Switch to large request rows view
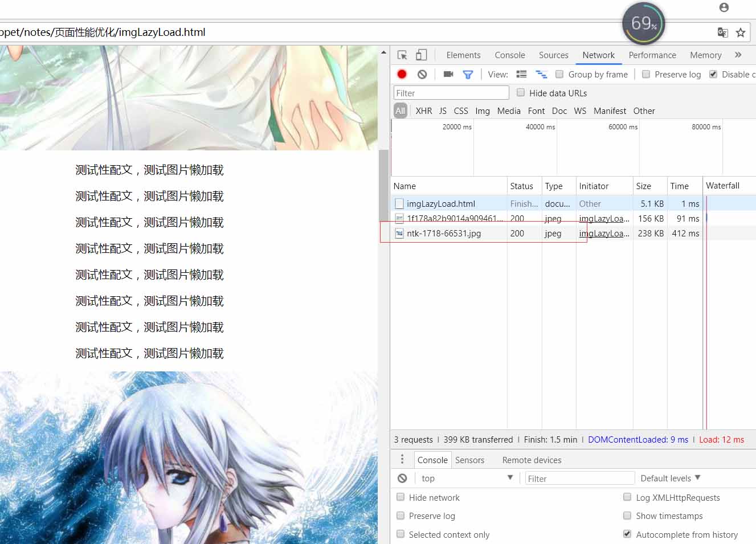Viewport: 756px width, 544px height. point(521,74)
